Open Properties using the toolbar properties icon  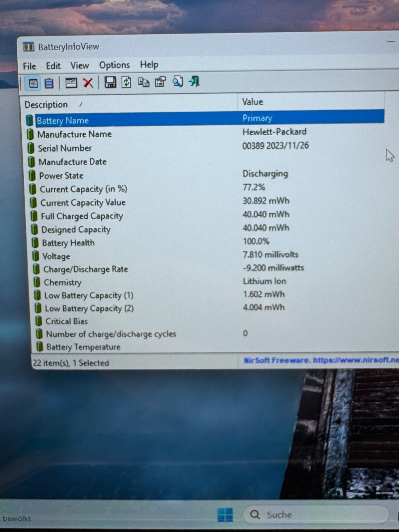(x=161, y=82)
